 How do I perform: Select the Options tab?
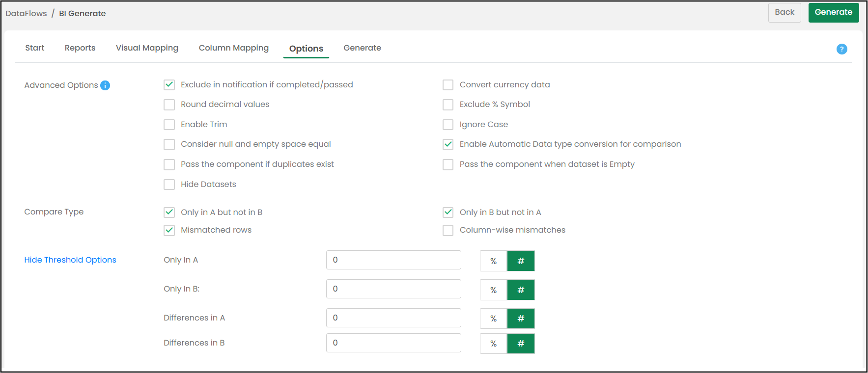point(306,49)
